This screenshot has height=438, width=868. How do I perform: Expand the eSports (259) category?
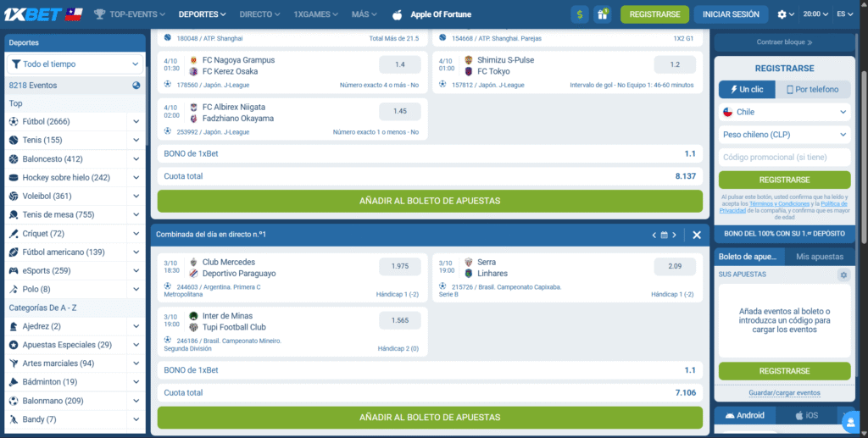[136, 270]
